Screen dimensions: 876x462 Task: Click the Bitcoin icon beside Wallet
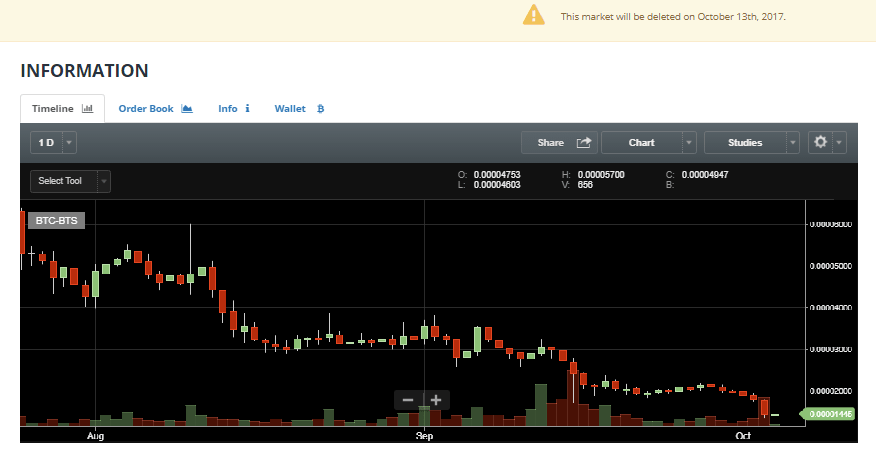point(320,109)
